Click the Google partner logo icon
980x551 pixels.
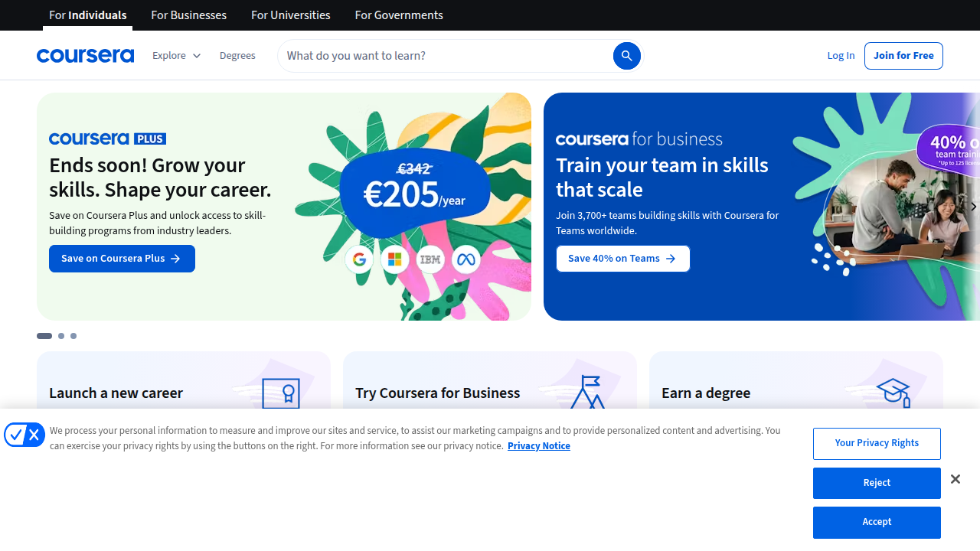click(x=359, y=259)
